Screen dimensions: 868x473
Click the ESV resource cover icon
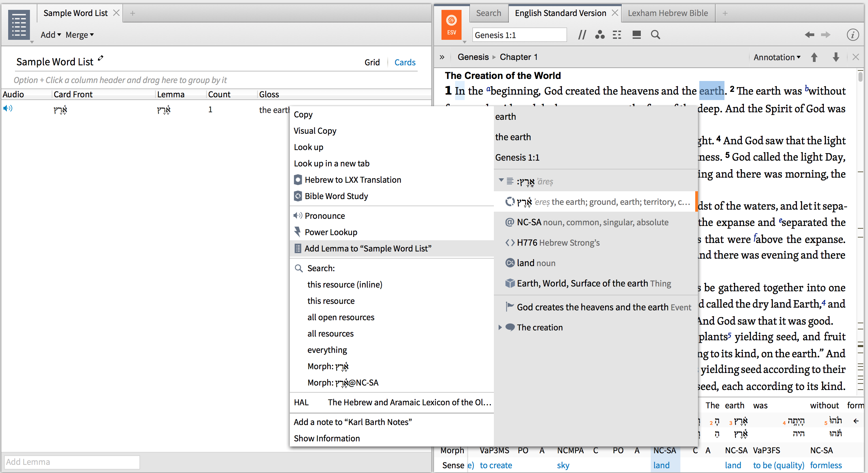tap(451, 25)
